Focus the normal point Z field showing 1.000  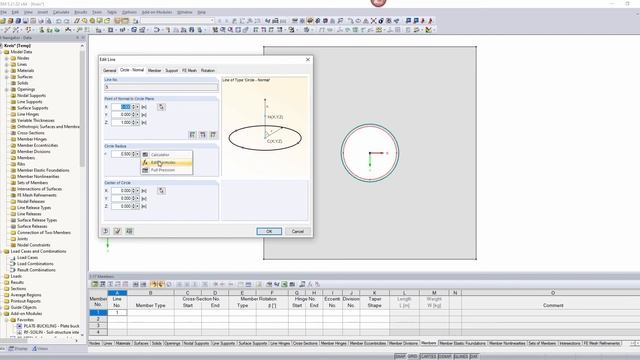coord(121,122)
